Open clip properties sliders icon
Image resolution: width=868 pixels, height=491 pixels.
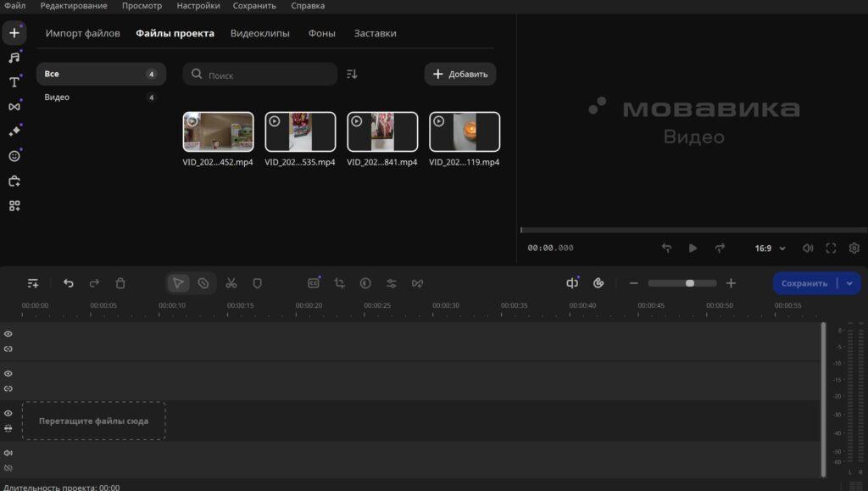[392, 283]
